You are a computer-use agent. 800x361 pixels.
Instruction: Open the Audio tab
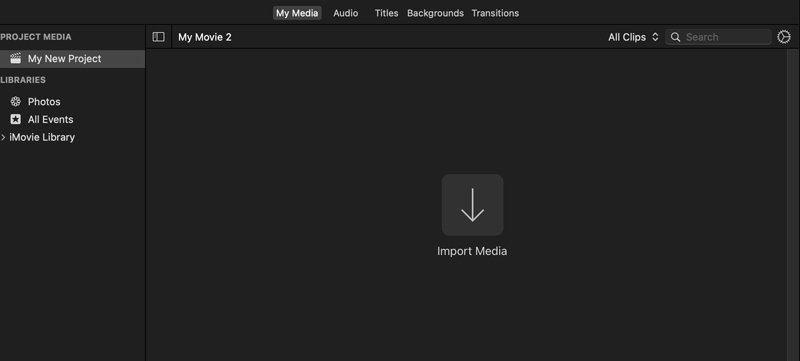tap(345, 13)
